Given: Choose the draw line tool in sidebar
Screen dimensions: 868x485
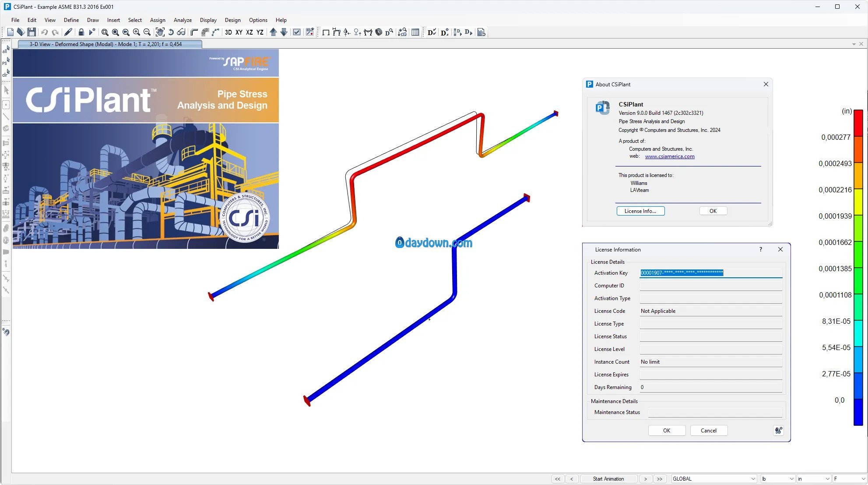Looking at the screenshot, I should [6, 117].
